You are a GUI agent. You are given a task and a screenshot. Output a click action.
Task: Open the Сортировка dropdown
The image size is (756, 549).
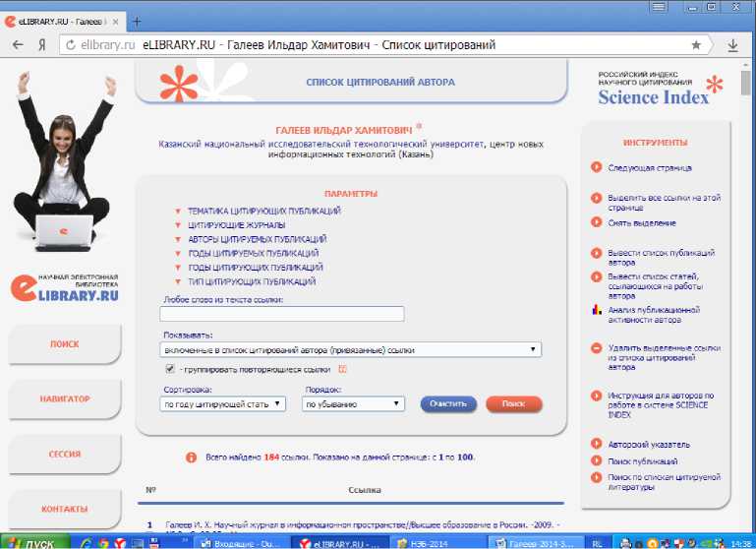click(x=223, y=403)
